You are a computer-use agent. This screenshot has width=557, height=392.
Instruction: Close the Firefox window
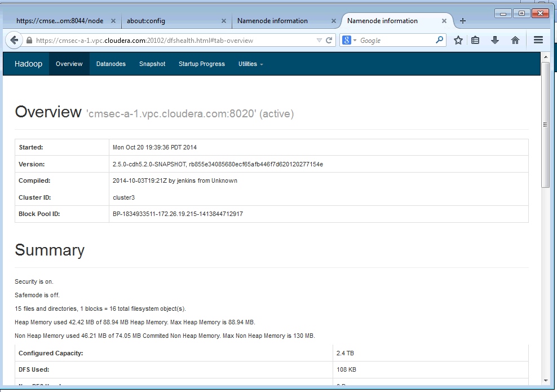pos(540,14)
